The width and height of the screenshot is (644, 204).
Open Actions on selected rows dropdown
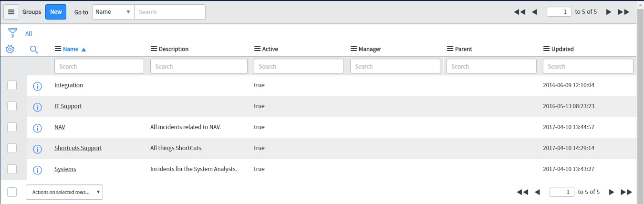64,192
